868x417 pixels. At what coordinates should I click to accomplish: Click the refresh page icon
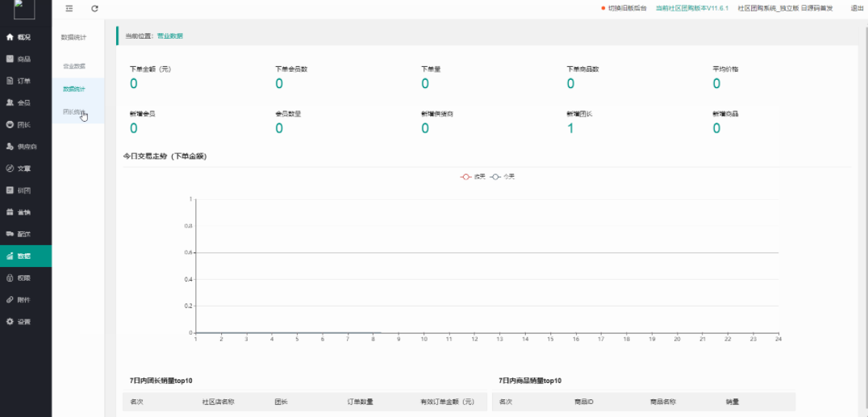point(94,8)
